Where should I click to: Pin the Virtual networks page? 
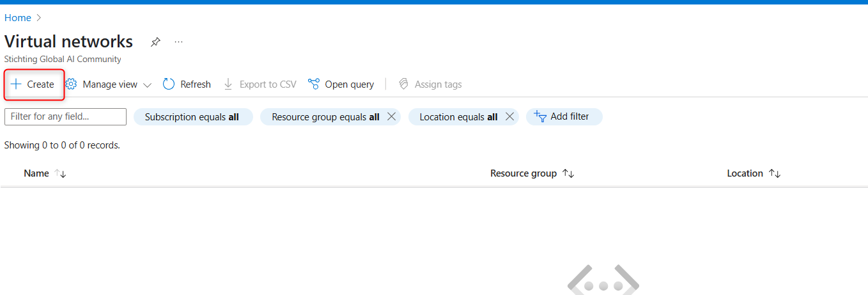155,42
